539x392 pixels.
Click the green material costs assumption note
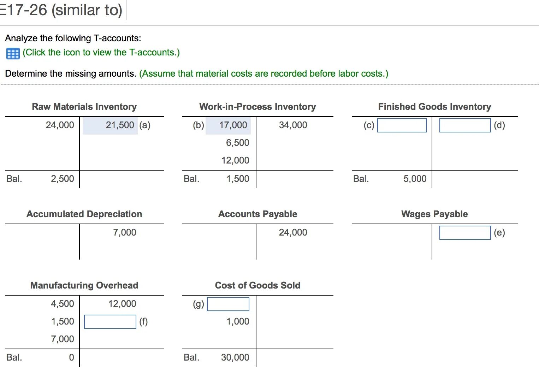(x=264, y=73)
